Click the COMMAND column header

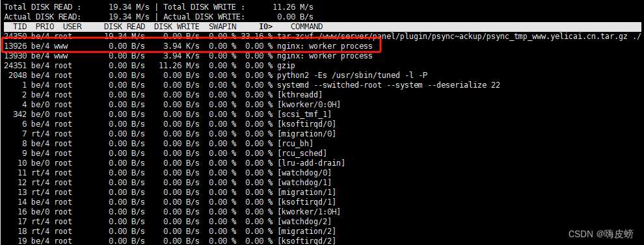(307, 27)
